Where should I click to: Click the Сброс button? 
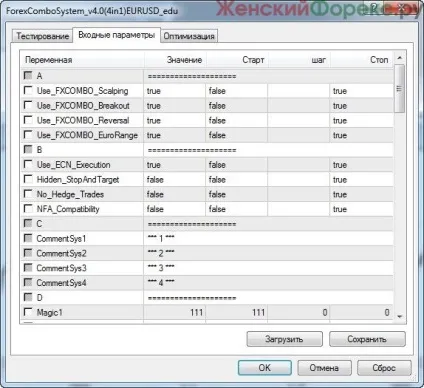[x=384, y=368]
